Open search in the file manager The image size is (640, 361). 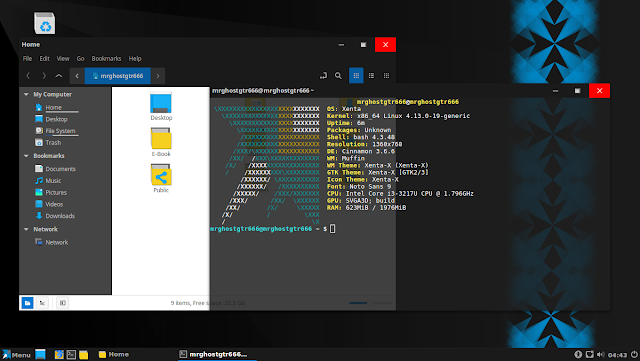pos(338,76)
